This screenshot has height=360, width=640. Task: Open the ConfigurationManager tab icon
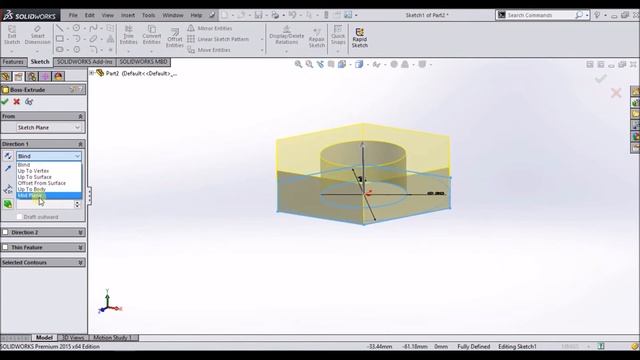pyautogui.click(x=32, y=76)
